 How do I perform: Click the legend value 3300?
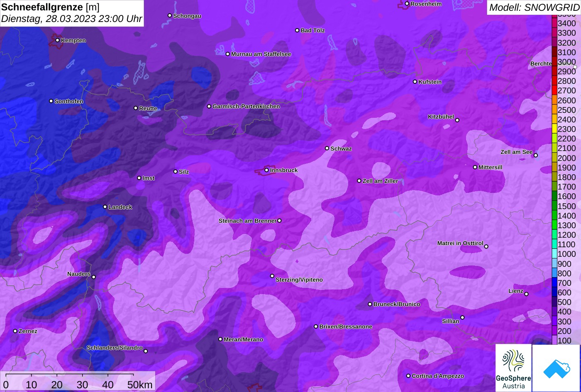[x=567, y=33]
